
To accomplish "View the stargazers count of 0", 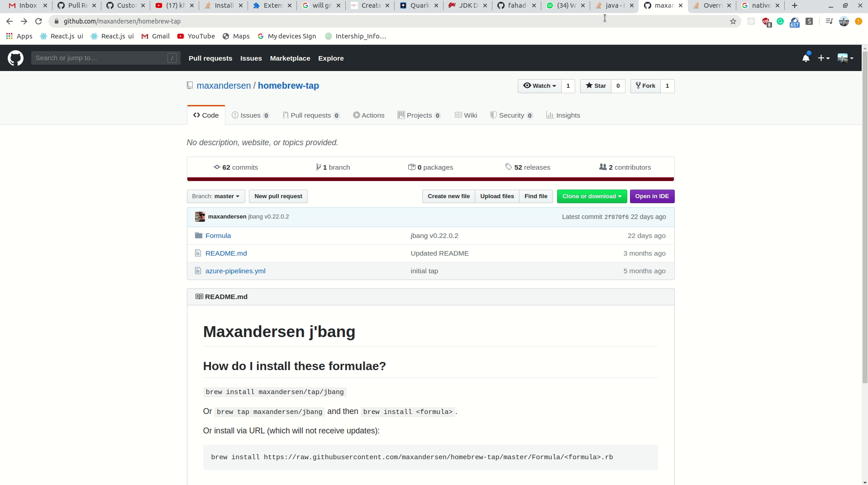I will click(618, 86).
